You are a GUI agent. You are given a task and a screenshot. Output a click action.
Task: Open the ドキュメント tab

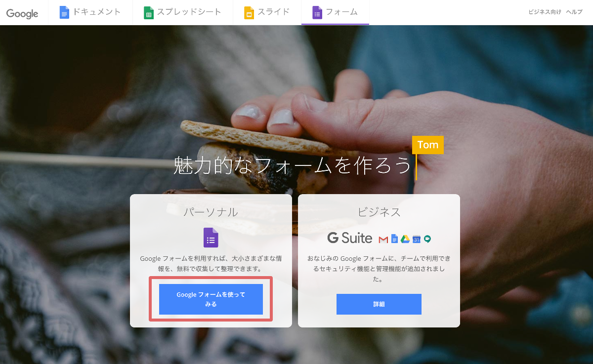pyautogui.click(x=90, y=12)
